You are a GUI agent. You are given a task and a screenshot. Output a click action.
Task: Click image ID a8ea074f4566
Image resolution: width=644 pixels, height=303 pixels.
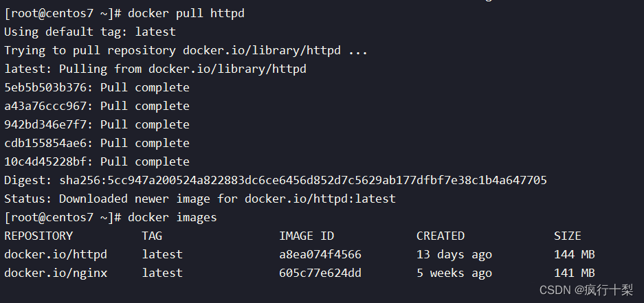320,254
